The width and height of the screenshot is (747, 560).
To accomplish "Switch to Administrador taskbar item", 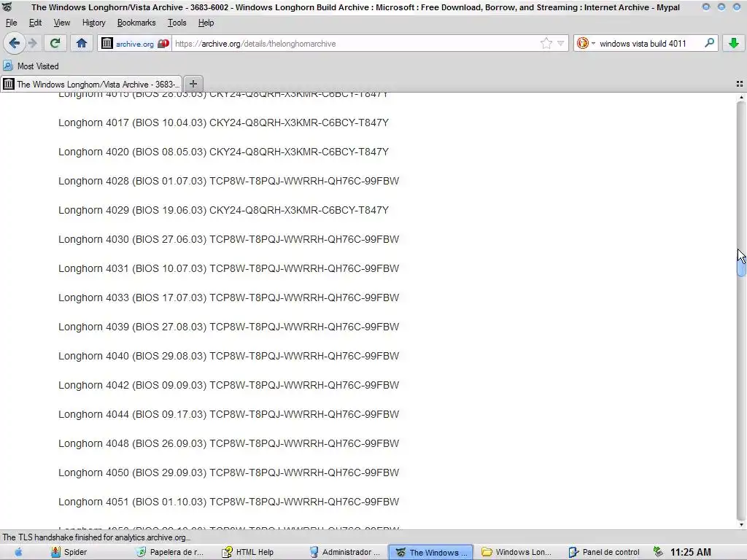I will [x=344, y=553].
